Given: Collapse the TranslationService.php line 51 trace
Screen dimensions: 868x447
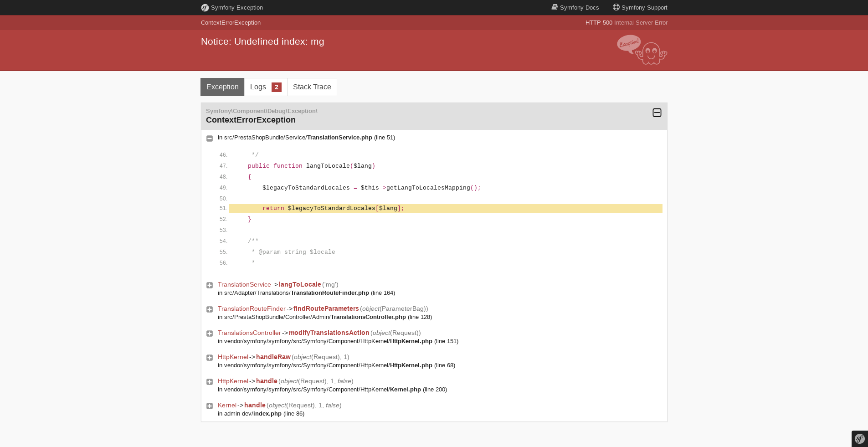Looking at the screenshot, I should click(210, 139).
